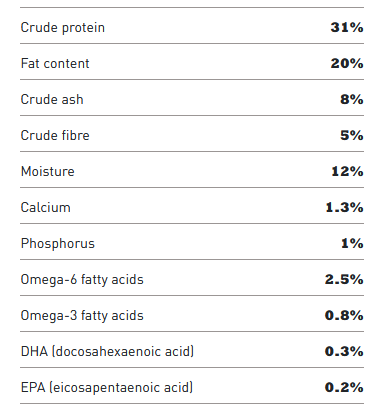
Task: Select the 31% crude protein value
Action: pyautogui.click(x=347, y=27)
